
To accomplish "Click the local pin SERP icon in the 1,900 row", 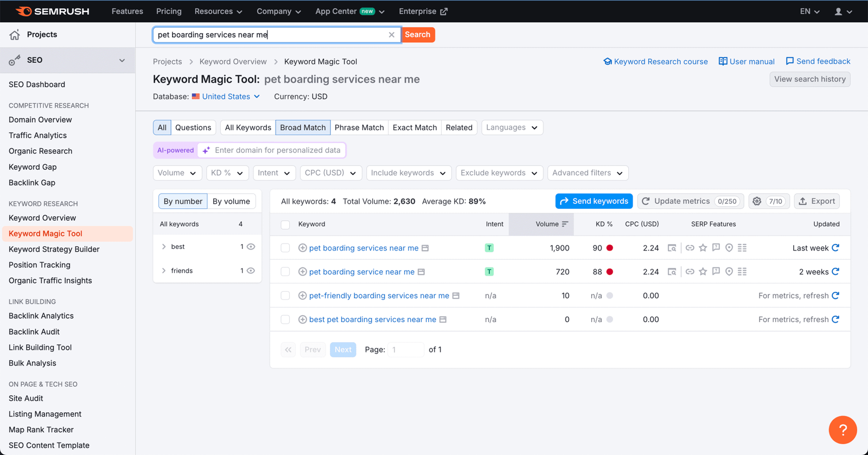I will (x=729, y=248).
